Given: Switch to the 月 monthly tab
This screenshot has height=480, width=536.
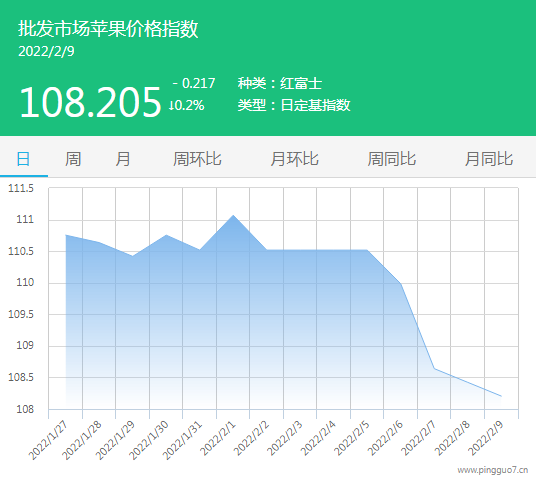Looking at the screenshot, I should 123,159.
